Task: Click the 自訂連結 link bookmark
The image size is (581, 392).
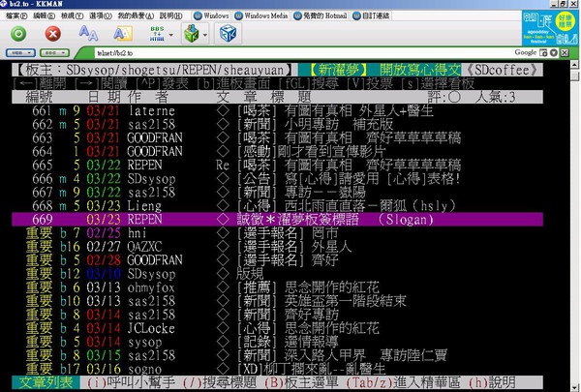Action: coord(371,15)
